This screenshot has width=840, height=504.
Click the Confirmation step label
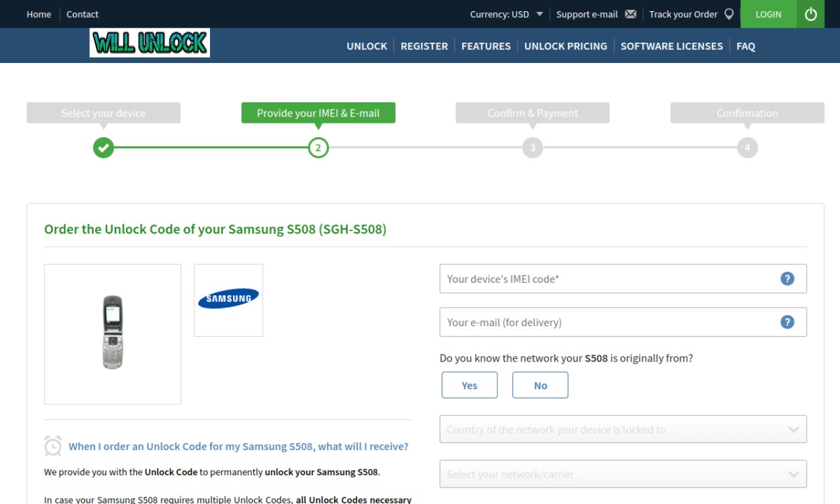click(x=747, y=113)
